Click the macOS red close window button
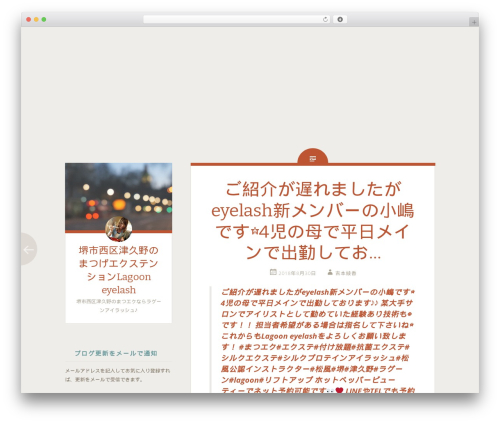The height and width of the screenshot is (423, 500). pyautogui.click(x=29, y=20)
